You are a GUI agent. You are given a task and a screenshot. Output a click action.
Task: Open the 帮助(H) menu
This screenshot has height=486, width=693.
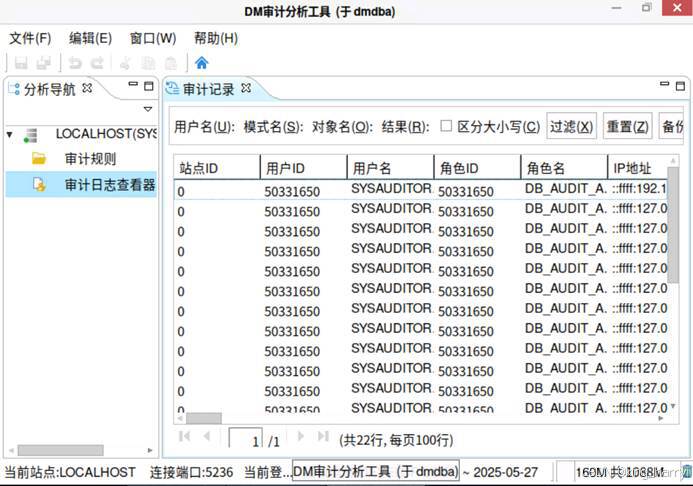coord(216,38)
